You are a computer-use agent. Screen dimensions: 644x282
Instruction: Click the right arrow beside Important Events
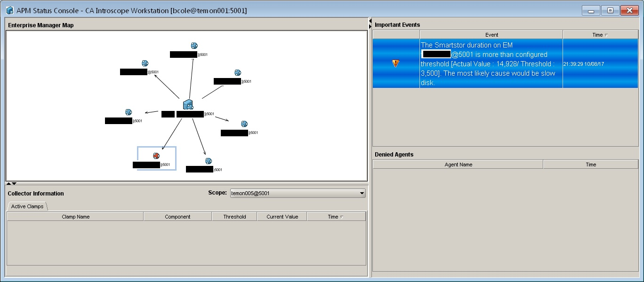pos(370,27)
